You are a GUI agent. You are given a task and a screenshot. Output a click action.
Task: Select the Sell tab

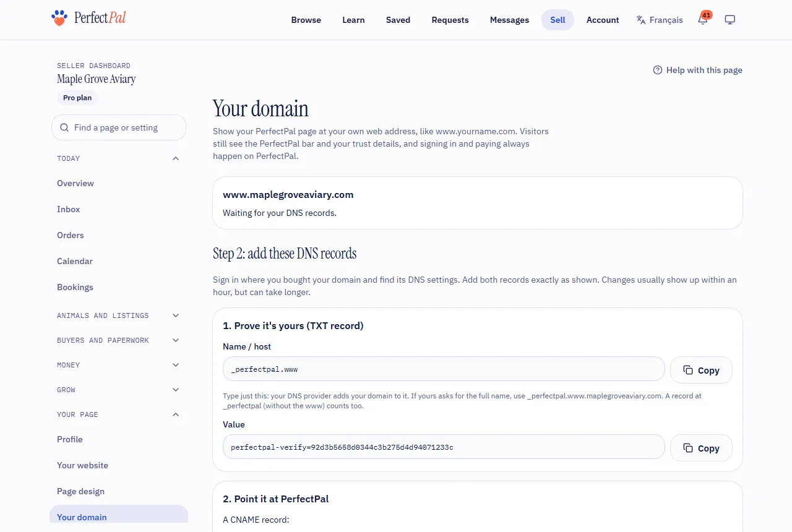[x=557, y=20]
